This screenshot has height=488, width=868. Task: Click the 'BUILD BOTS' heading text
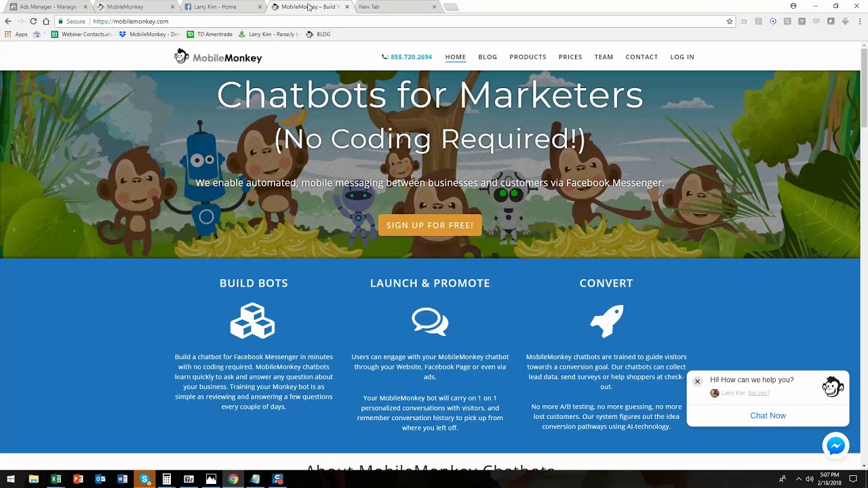point(254,283)
